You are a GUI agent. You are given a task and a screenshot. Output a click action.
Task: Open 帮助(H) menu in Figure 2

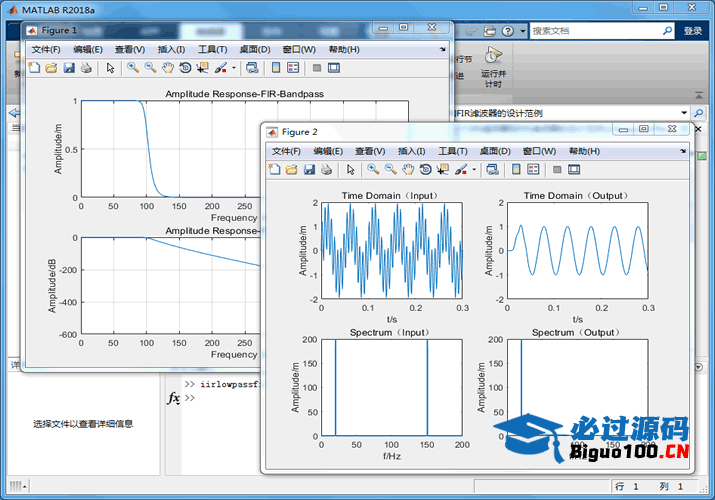point(585,151)
